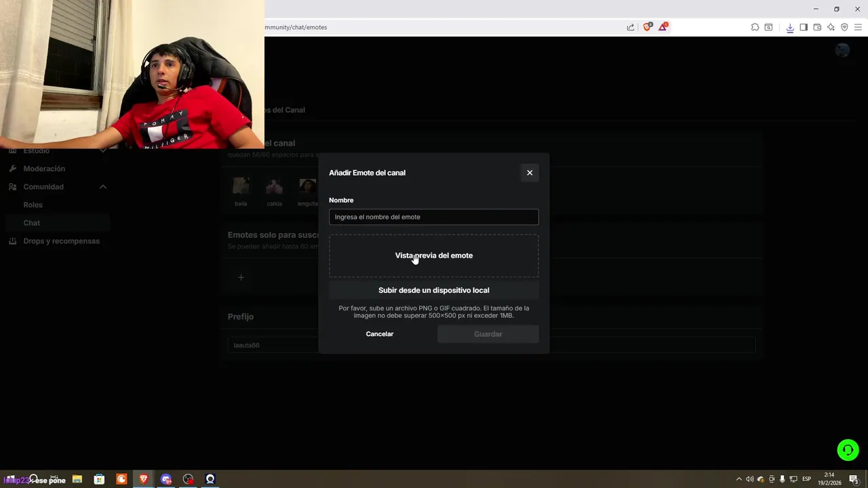Cancel the add emote dialog
The width and height of the screenshot is (868, 488).
(380, 334)
